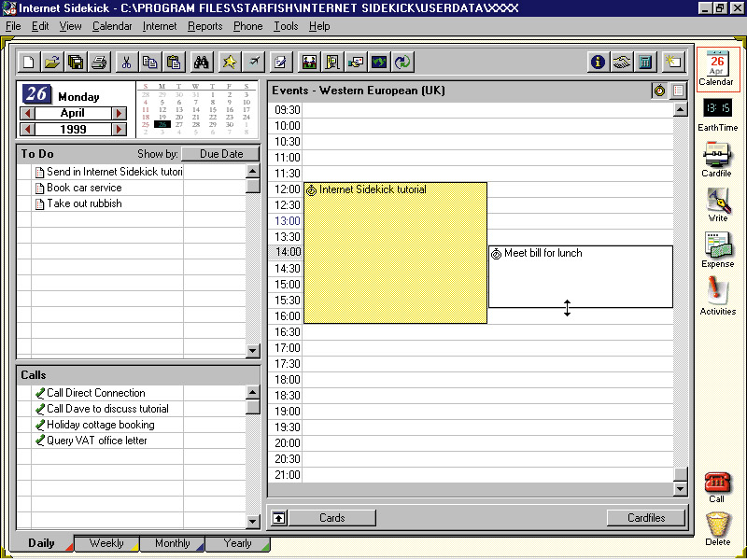Click the Cards button
This screenshot has width=747, height=560.
331,518
